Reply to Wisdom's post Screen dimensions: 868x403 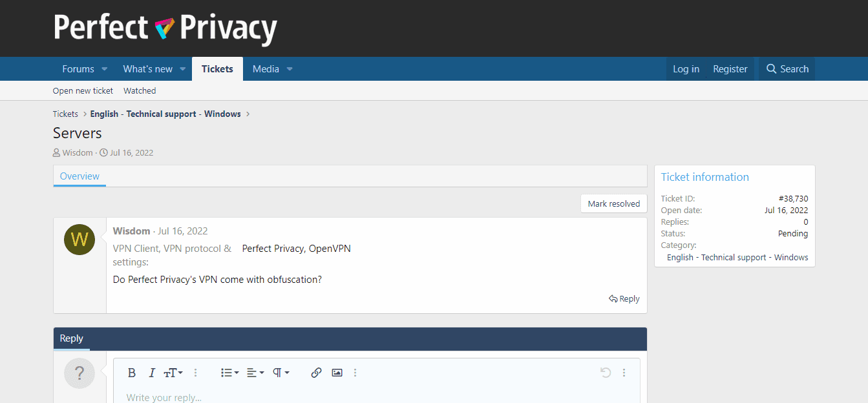click(x=624, y=298)
